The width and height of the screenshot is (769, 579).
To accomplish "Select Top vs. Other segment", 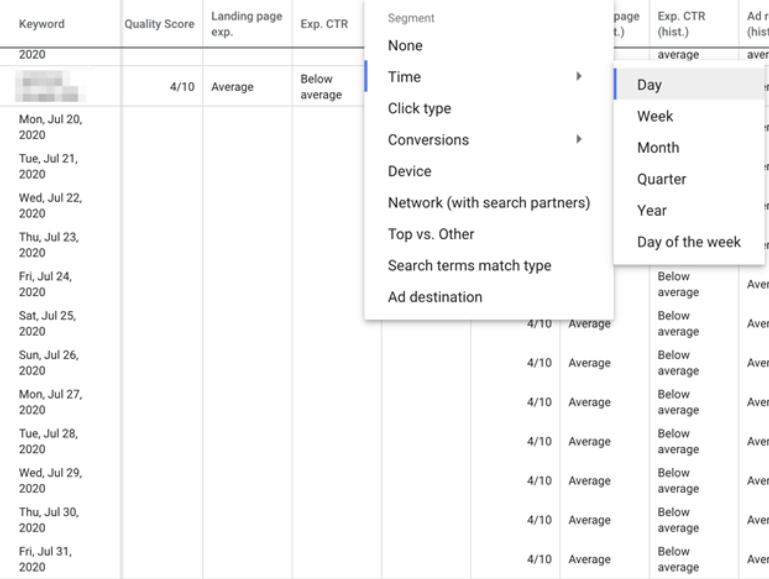I will 431,234.
